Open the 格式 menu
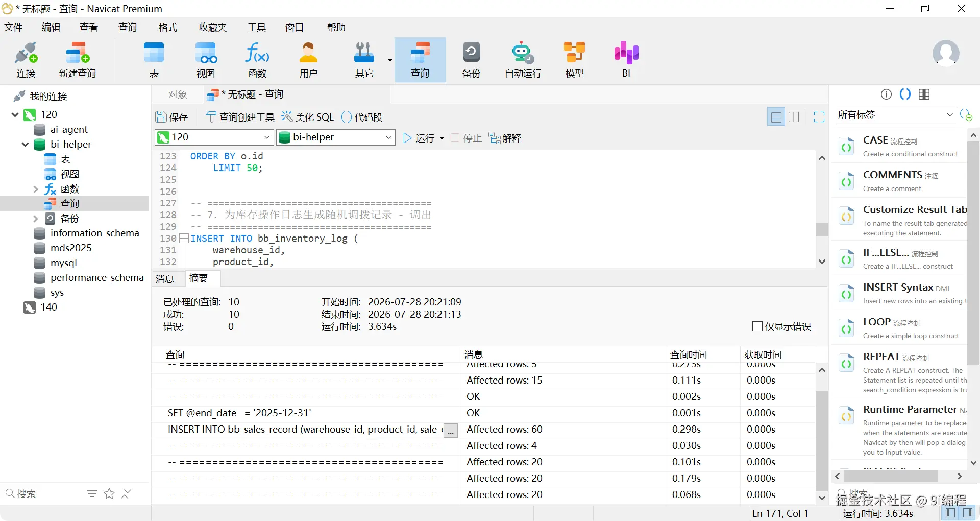980x521 pixels. coord(168,27)
